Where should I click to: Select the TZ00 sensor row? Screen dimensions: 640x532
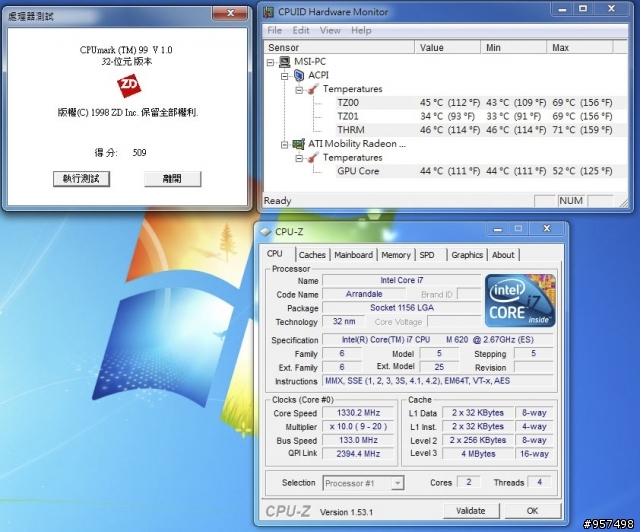point(482,102)
